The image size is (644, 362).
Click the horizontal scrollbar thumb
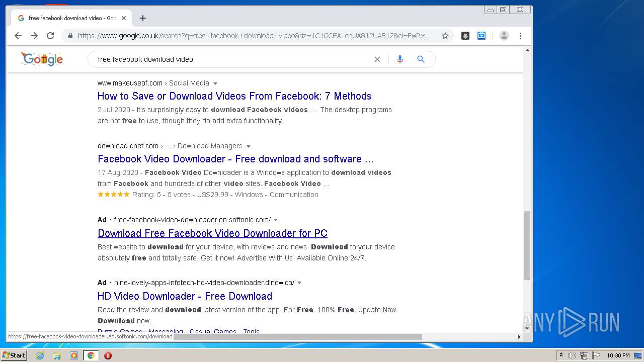click(298, 337)
